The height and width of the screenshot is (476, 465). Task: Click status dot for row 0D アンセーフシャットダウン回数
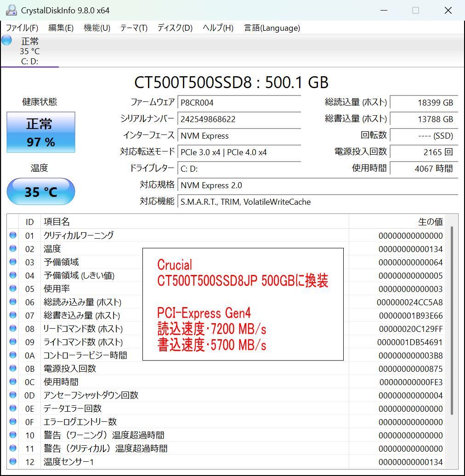point(13,395)
